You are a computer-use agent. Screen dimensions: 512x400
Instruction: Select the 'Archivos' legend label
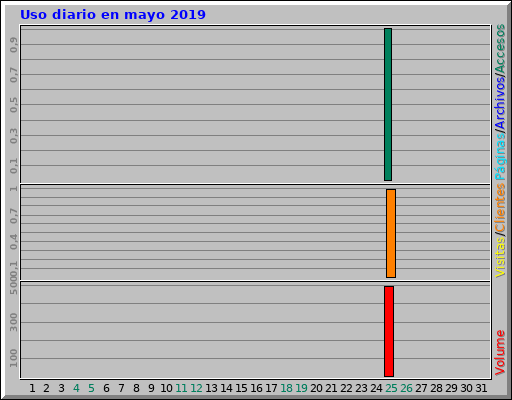pyautogui.click(x=500, y=104)
